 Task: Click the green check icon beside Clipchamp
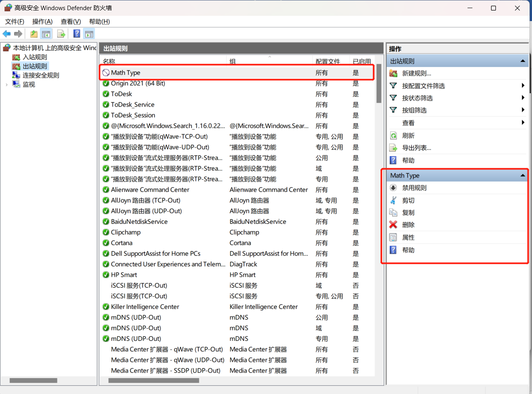(106, 232)
